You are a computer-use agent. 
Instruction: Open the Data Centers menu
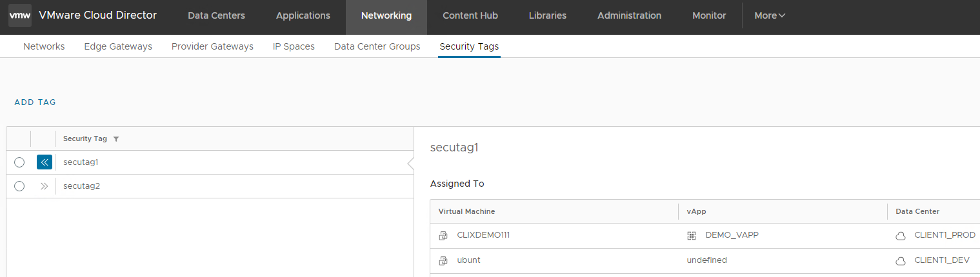point(216,15)
